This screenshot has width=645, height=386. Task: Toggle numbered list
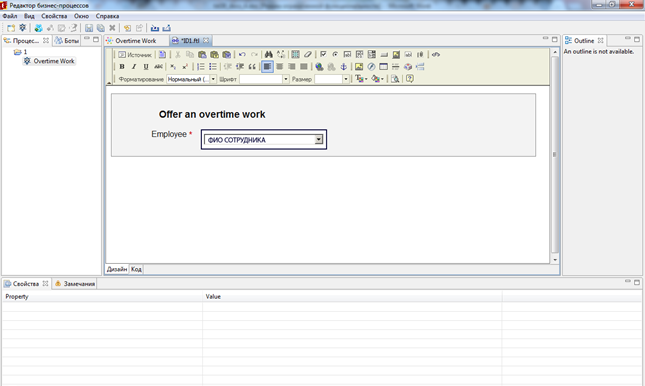201,66
